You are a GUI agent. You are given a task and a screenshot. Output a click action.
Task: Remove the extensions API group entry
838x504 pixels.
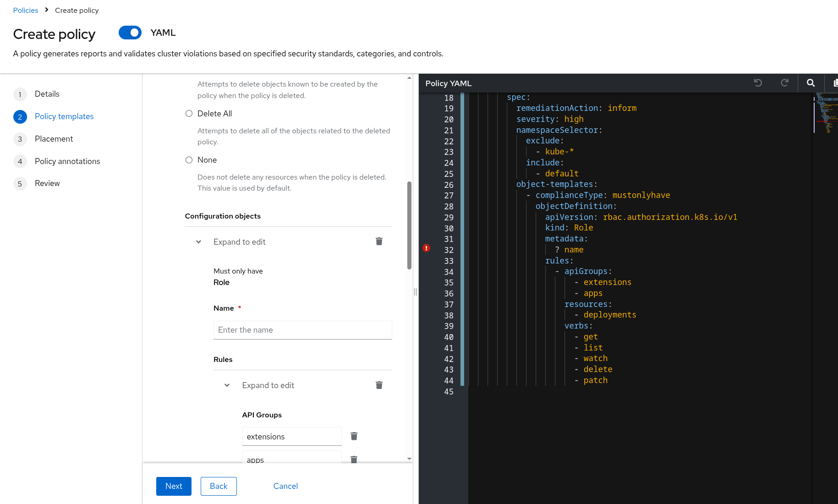tap(354, 436)
